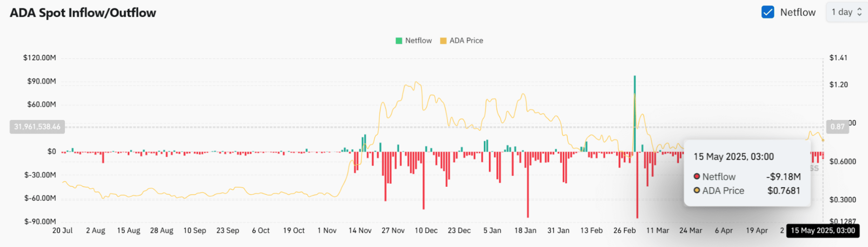Click the yellow ADA Price dot in the tooltip
868x247 pixels.
(697, 190)
